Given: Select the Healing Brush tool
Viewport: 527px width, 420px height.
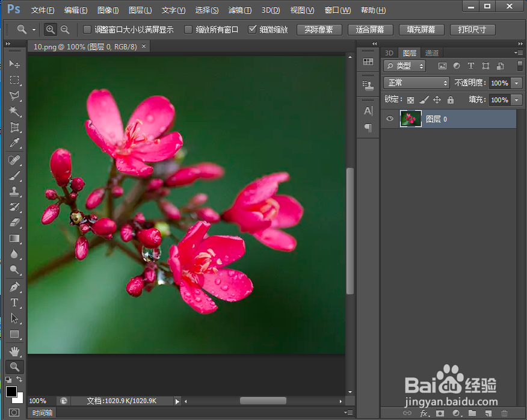Looking at the screenshot, I should tap(14, 159).
